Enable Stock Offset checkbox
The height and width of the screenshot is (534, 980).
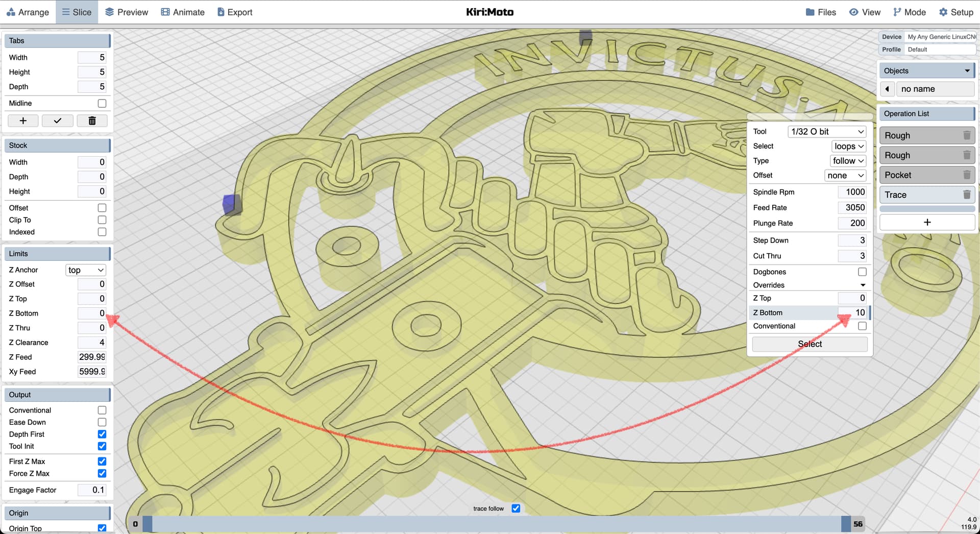(102, 208)
